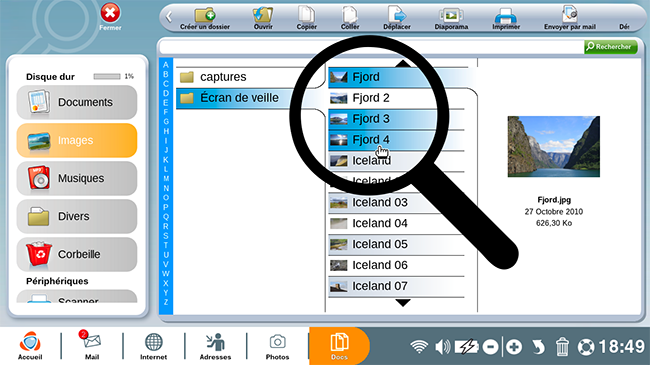Click the Déplacer toolbar icon
Image resolution: width=650 pixels, height=365 pixels.
tap(397, 15)
